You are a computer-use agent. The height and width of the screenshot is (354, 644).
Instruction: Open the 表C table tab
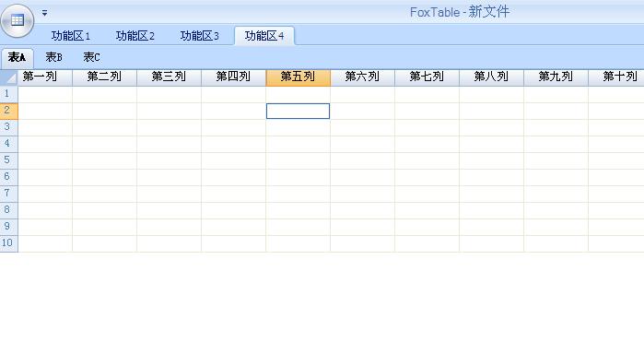pos(91,57)
